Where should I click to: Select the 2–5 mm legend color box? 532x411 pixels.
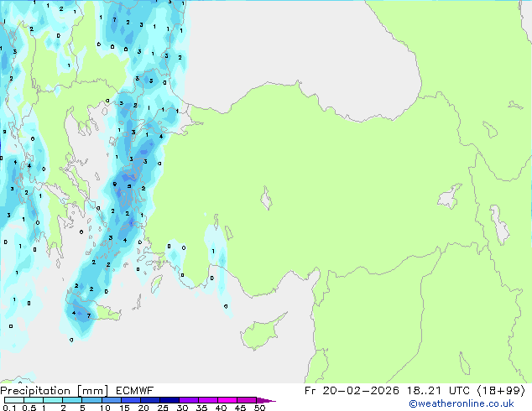tap(72, 400)
